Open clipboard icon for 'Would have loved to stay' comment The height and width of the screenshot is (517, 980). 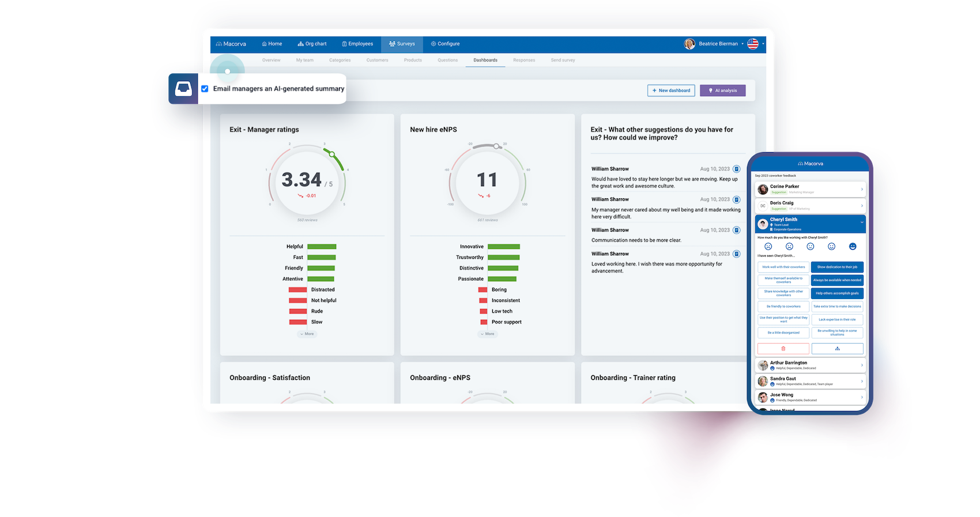point(736,169)
